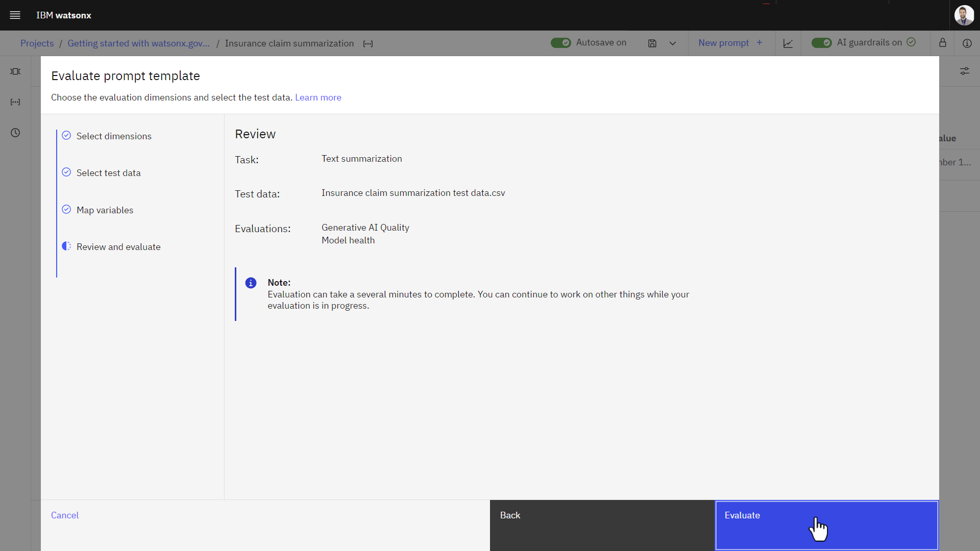Click the prompt evaluation metrics icon
This screenshot has height=551, width=980.
coord(788,43)
